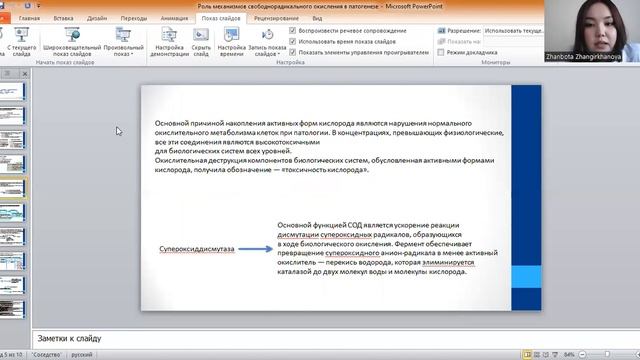The image size is (640, 360).
Task: Switch to Reading view in status bar
Action: (546, 355)
